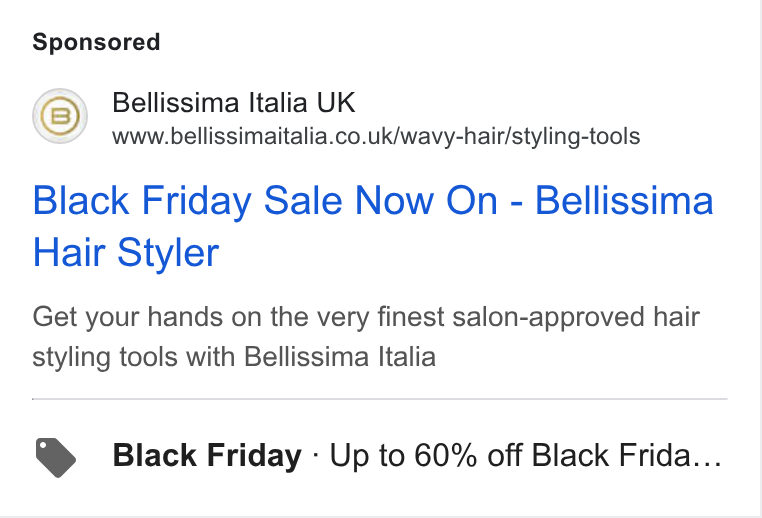Click the grey price tag icon
This screenshot has width=762, height=518.
pyautogui.click(x=56, y=457)
